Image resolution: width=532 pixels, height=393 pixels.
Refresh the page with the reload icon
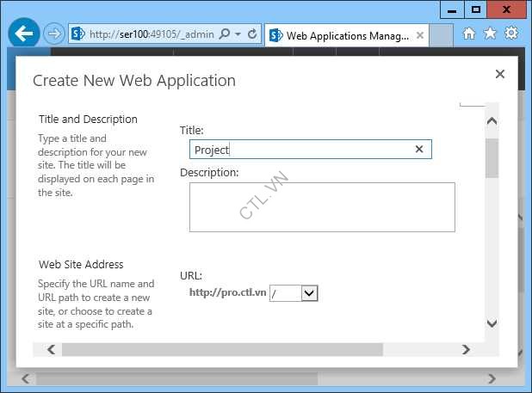[x=252, y=34]
